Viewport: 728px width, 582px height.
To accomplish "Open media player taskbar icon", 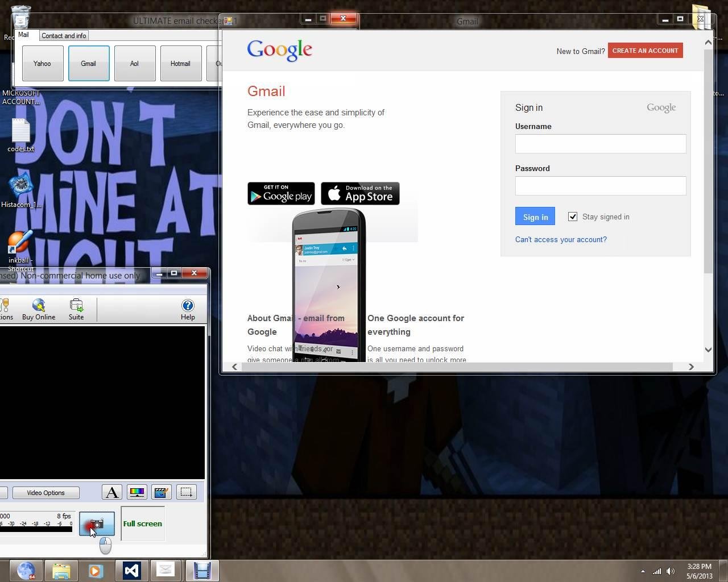I will pos(96,570).
